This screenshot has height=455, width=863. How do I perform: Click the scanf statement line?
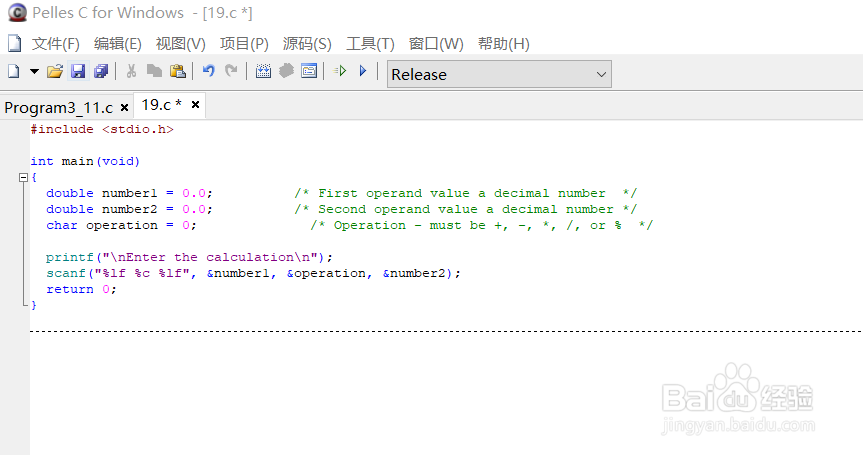pyautogui.click(x=253, y=273)
